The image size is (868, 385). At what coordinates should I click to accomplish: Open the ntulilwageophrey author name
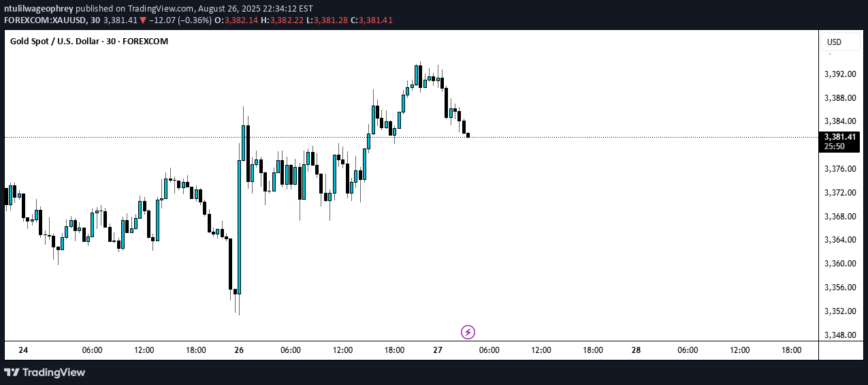39,9
